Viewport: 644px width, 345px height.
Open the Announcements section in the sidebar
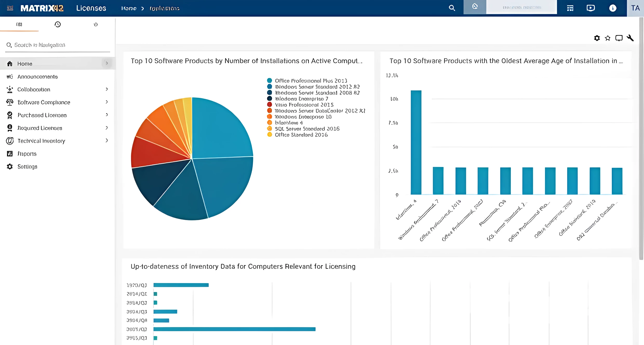click(x=38, y=76)
